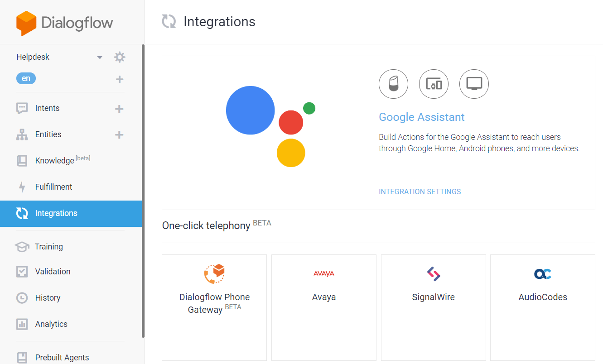Screen dimensions: 603x364
Task: Click the Google Assistant title link
Action: click(x=422, y=117)
